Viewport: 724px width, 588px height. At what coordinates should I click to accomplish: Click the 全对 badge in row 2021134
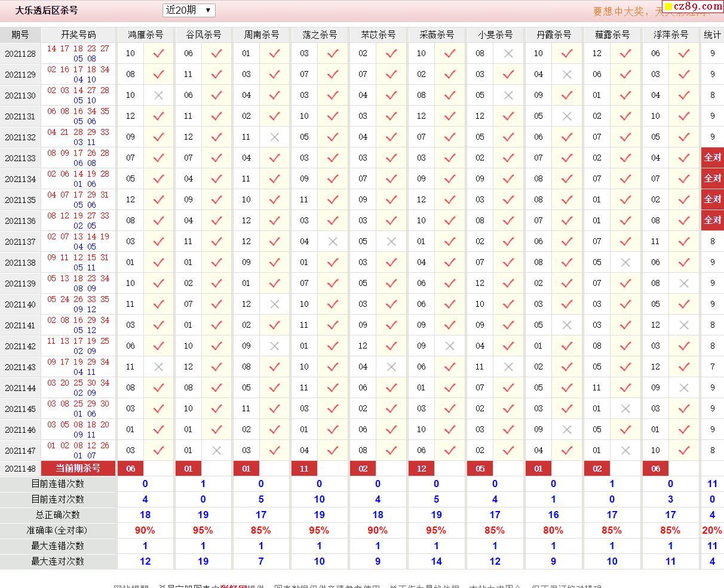click(713, 178)
